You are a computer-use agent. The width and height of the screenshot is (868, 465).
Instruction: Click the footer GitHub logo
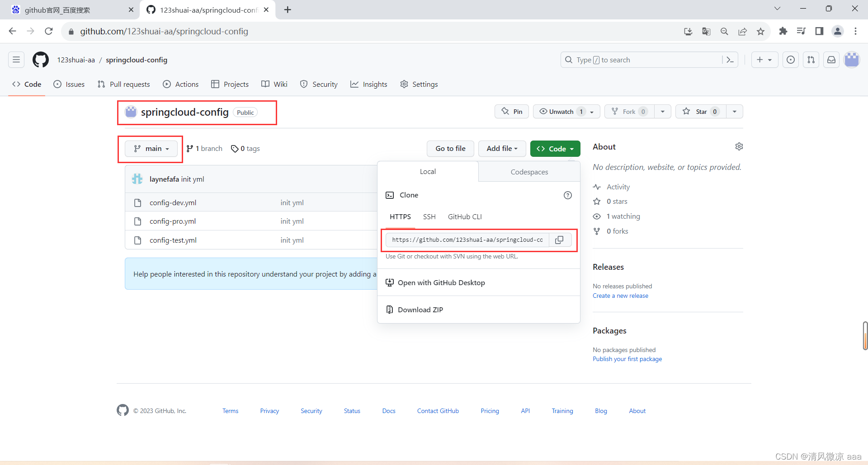click(123, 410)
